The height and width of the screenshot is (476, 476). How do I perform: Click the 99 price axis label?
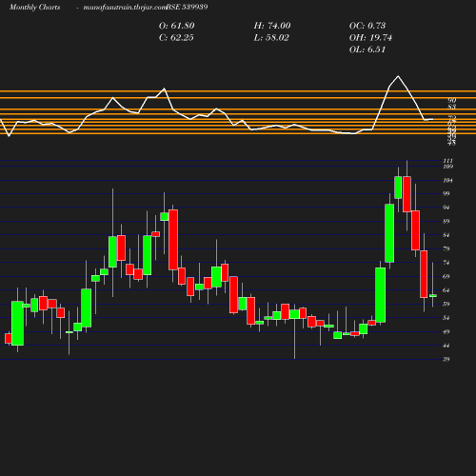(446, 193)
